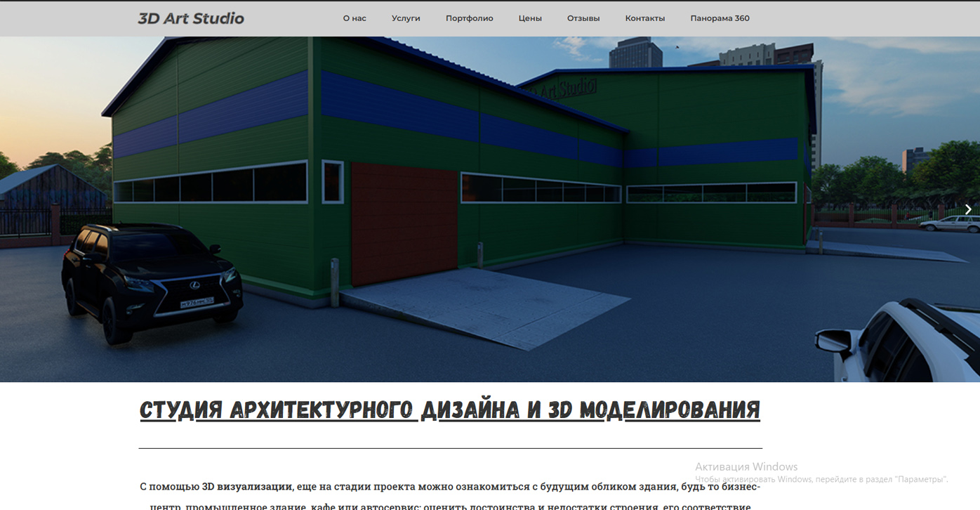
Task: Open the 'О нас' menu item
Action: point(355,18)
